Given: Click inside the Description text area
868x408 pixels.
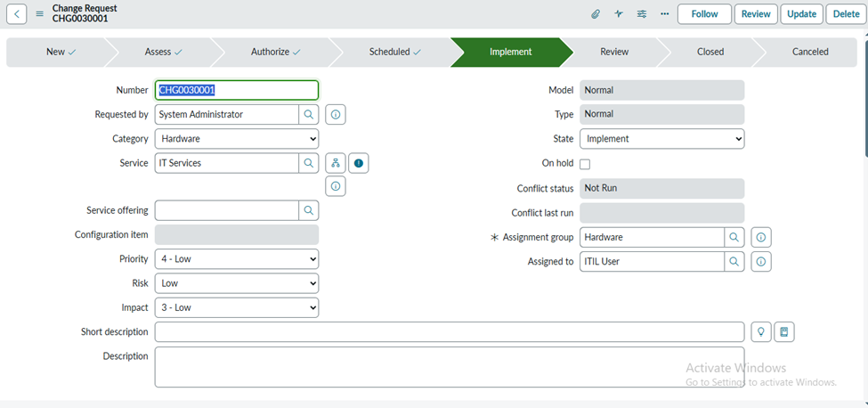Looking at the screenshot, I should point(449,367).
